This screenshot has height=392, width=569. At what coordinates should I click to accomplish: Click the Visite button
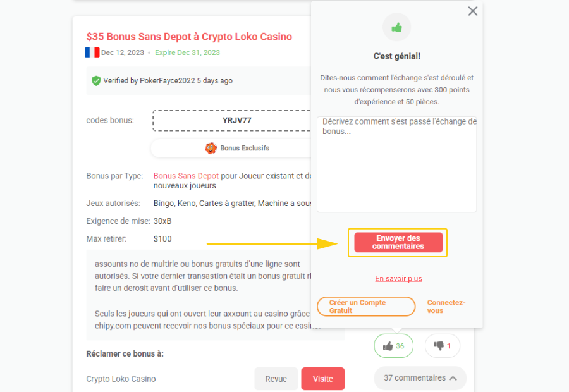coord(322,379)
